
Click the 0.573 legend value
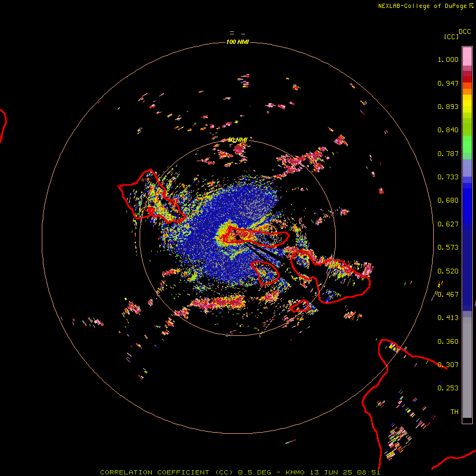pyautogui.click(x=448, y=248)
